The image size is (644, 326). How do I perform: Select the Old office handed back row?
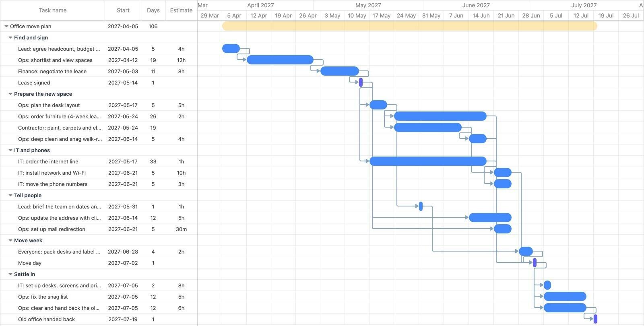pyautogui.click(x=99, y=319)
